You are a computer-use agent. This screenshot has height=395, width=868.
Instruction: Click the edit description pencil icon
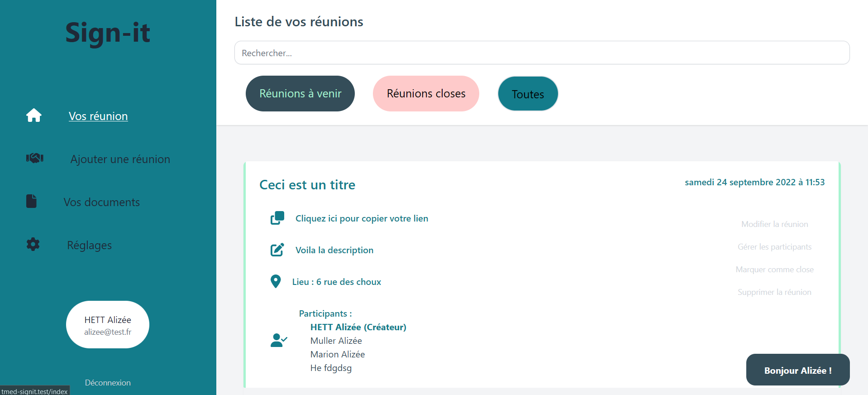click(277, 250)
